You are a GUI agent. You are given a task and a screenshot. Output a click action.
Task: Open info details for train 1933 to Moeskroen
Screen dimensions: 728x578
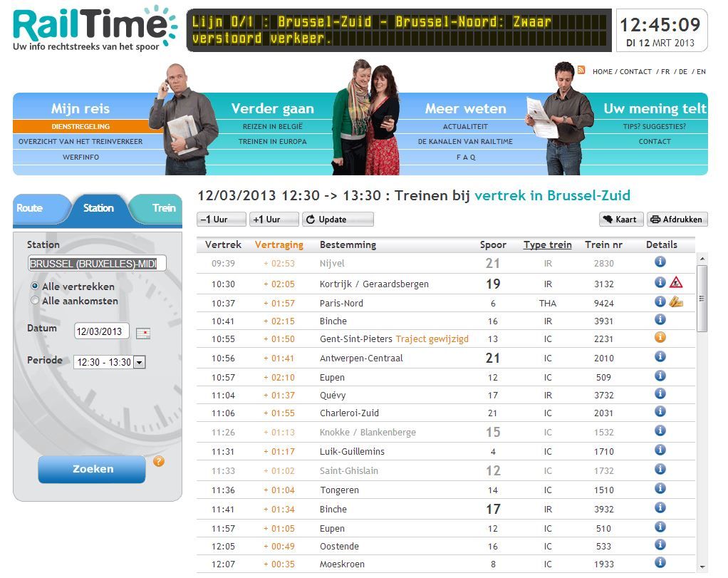click(x=660, y=564)
